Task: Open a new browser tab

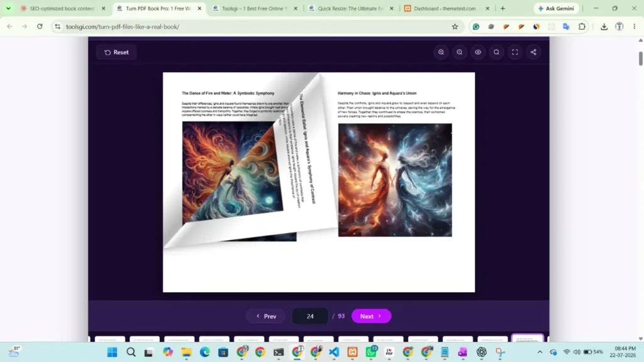Action: pos(502,8)
